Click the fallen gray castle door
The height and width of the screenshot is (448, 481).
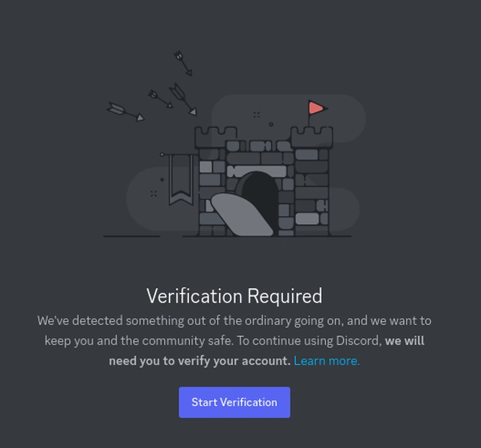[241, 215]
